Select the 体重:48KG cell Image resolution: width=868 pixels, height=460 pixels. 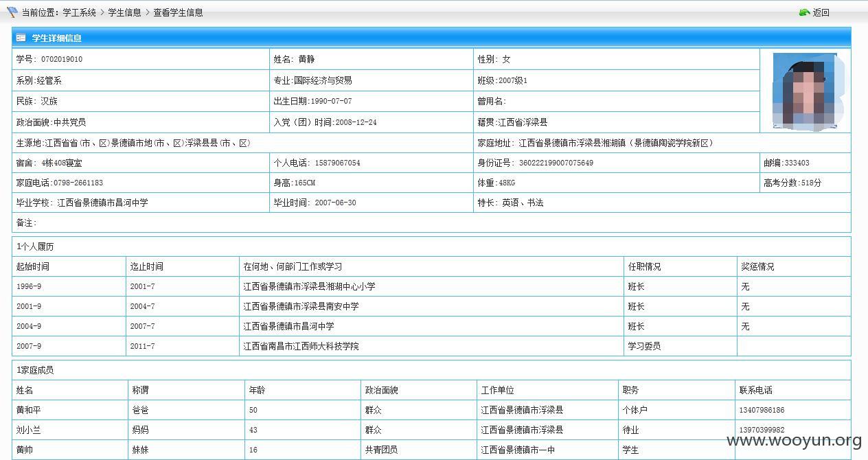617,183
